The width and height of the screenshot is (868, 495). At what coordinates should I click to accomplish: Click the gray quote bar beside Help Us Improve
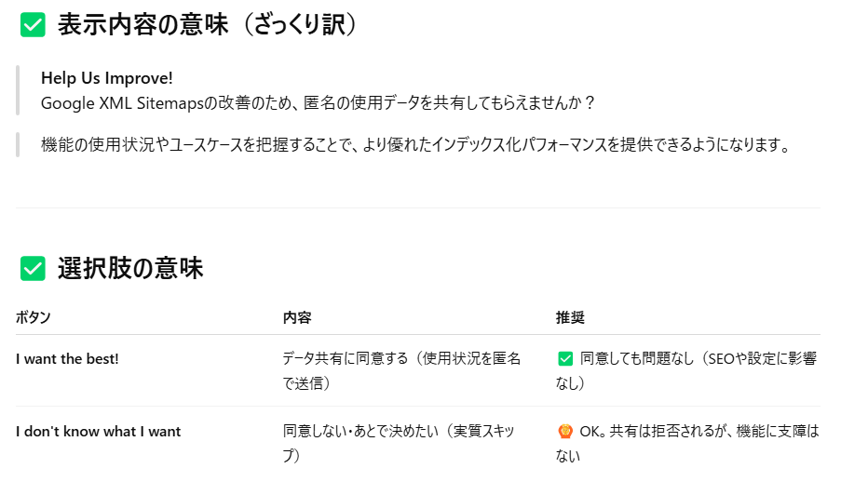18,90
